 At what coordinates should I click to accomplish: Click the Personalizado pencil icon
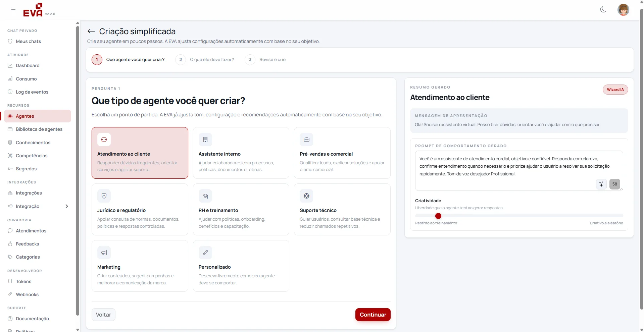pyautogui.click(x=205, y=253)
